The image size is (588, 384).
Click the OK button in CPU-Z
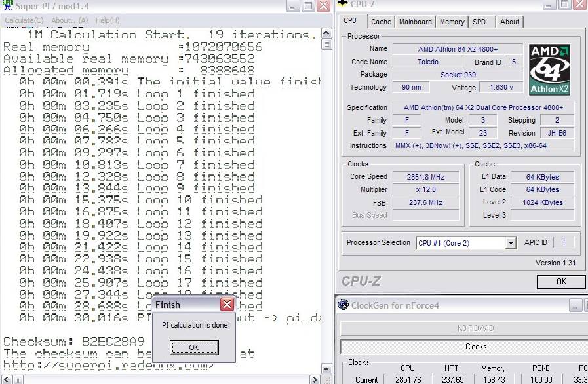(x=561, y=282)
